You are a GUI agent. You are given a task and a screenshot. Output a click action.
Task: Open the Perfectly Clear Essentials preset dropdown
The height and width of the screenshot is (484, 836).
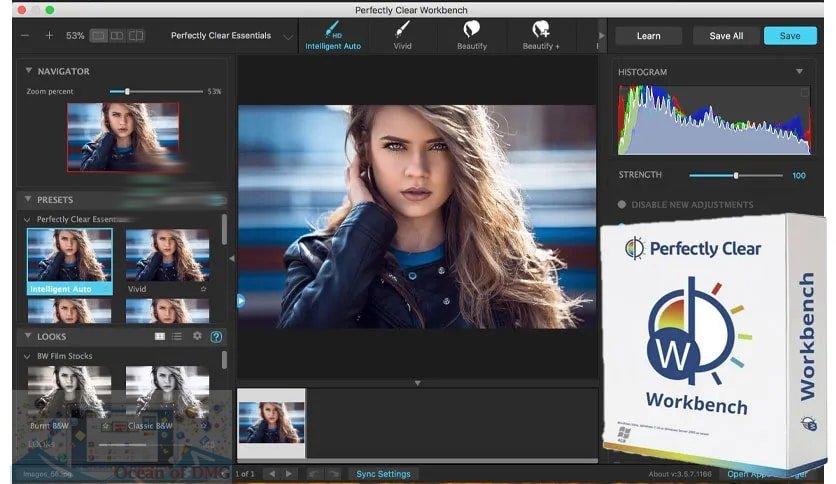click(x=288, y=37)
